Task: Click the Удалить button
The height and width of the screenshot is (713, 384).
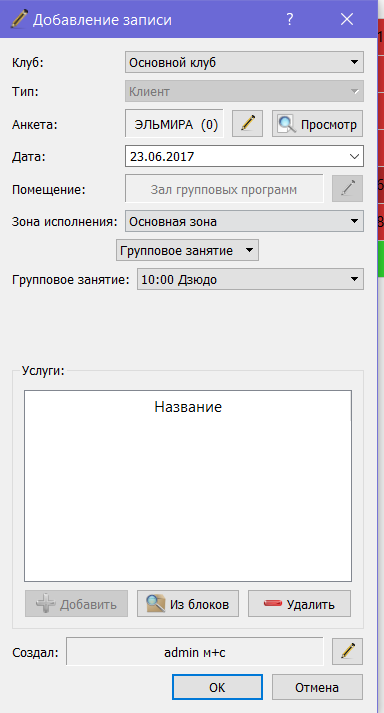Action: pos(299,604)
